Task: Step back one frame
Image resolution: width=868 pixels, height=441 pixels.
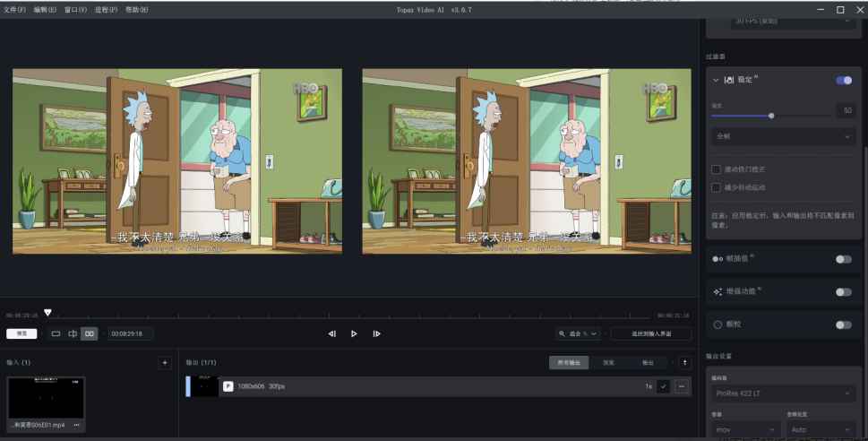Action: (x=331, y=333)
